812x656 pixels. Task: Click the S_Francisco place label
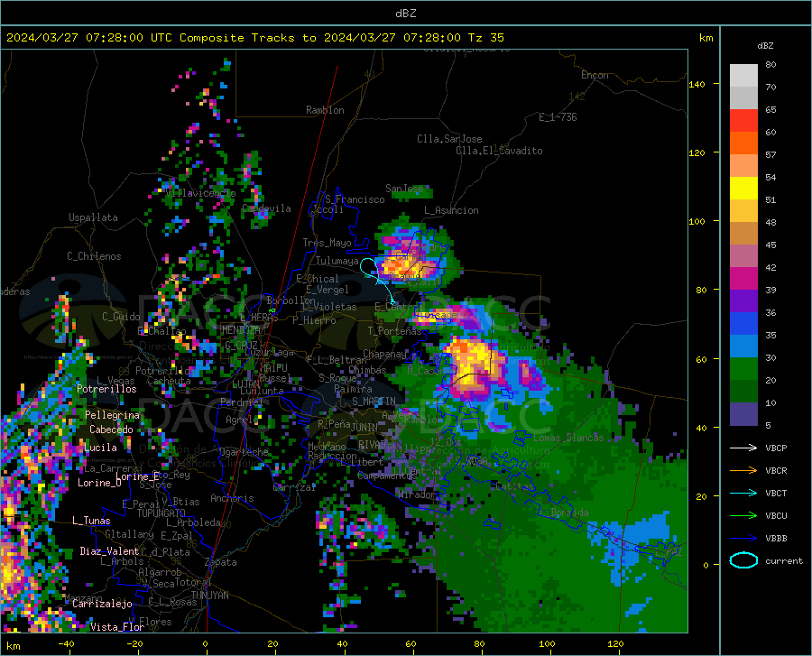tap(355, 199)
